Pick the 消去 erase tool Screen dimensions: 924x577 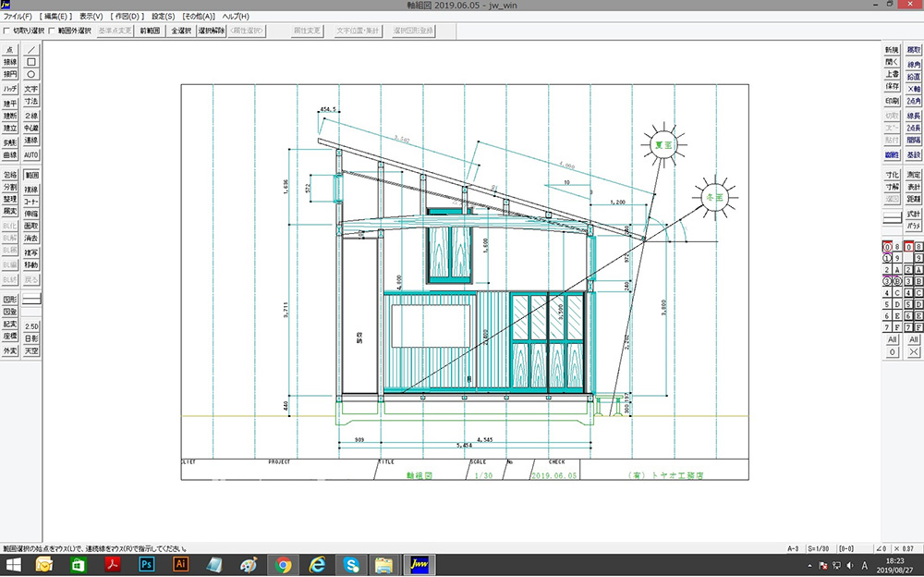tap(31, 239)
